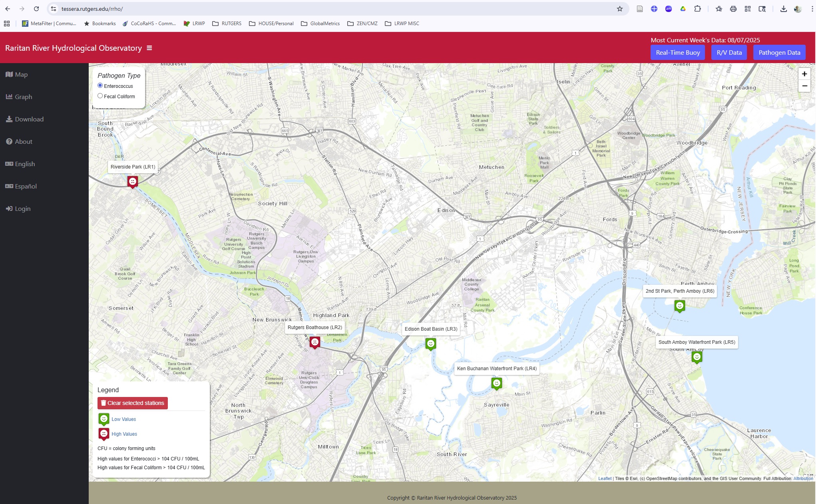
Task: Open the RUTGERS bookmarks folder
Action: [227, 24]
